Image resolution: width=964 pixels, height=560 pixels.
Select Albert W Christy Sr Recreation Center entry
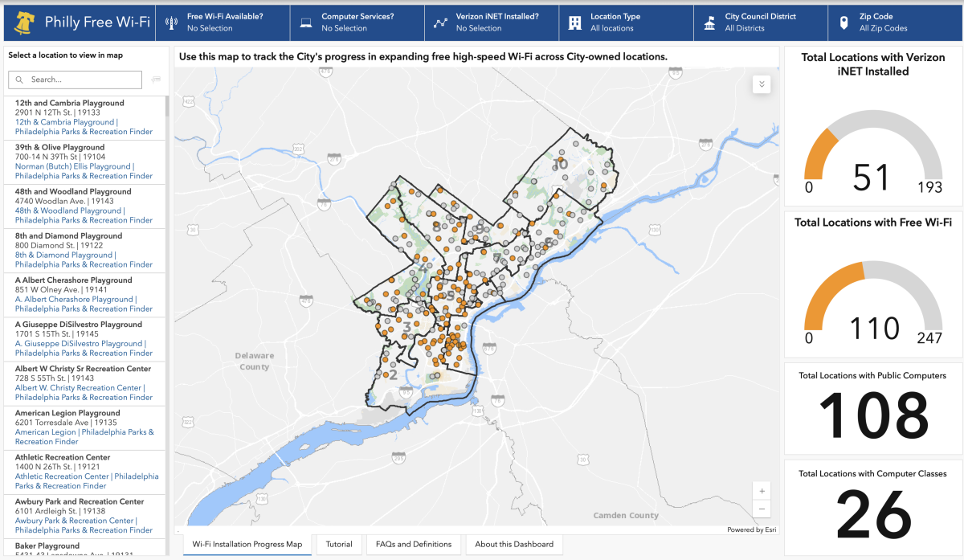[84, 382]
